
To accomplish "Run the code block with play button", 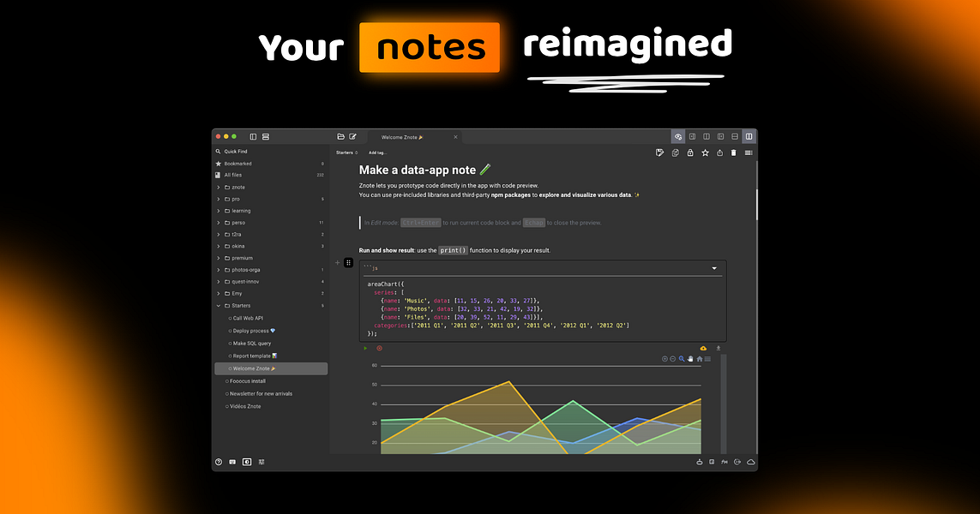I will click(365, 349).
